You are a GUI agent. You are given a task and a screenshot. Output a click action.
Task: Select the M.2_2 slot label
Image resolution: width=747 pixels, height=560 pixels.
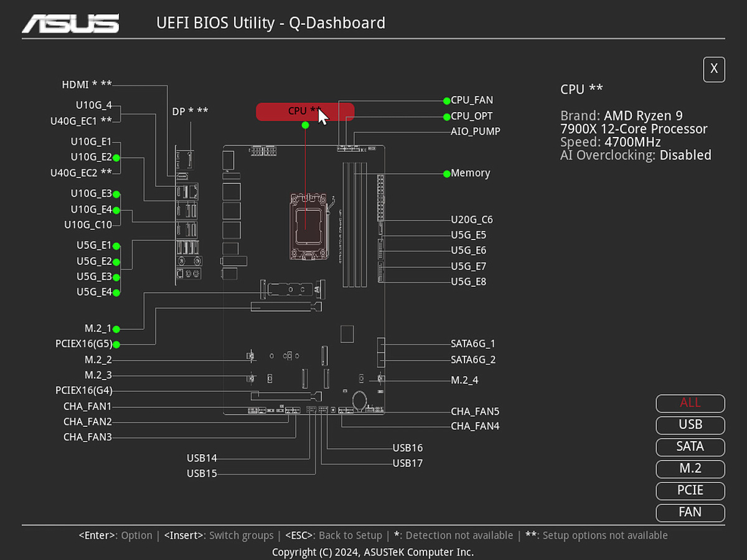click(98, 360)
